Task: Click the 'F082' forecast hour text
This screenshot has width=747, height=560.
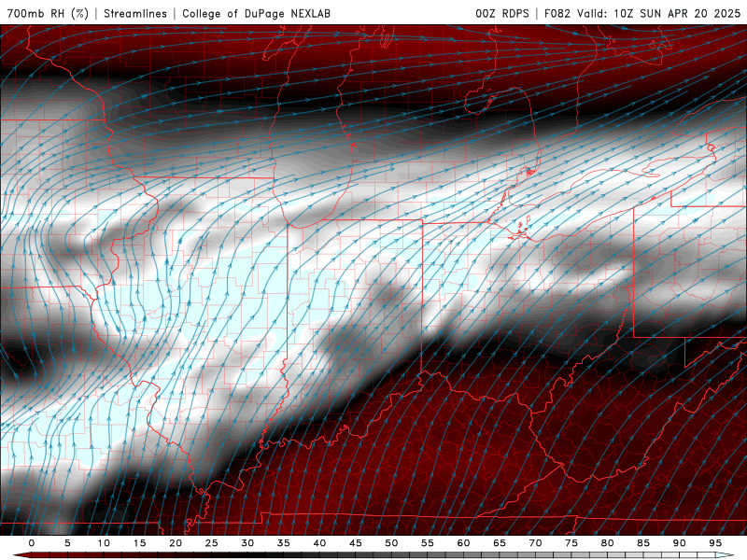Action: click(x=557, y=13)
